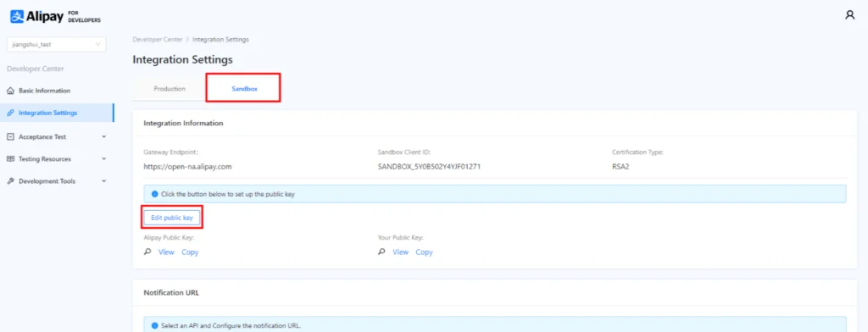Viewport: 868px width, 332px height.
Task: Click the Basic Information home icon
Action: (10, 91)
